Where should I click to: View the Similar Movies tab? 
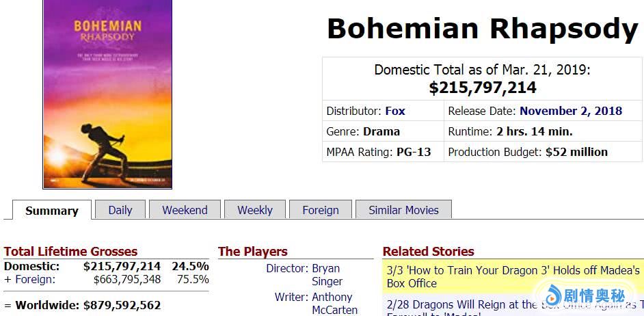[403, 210]
